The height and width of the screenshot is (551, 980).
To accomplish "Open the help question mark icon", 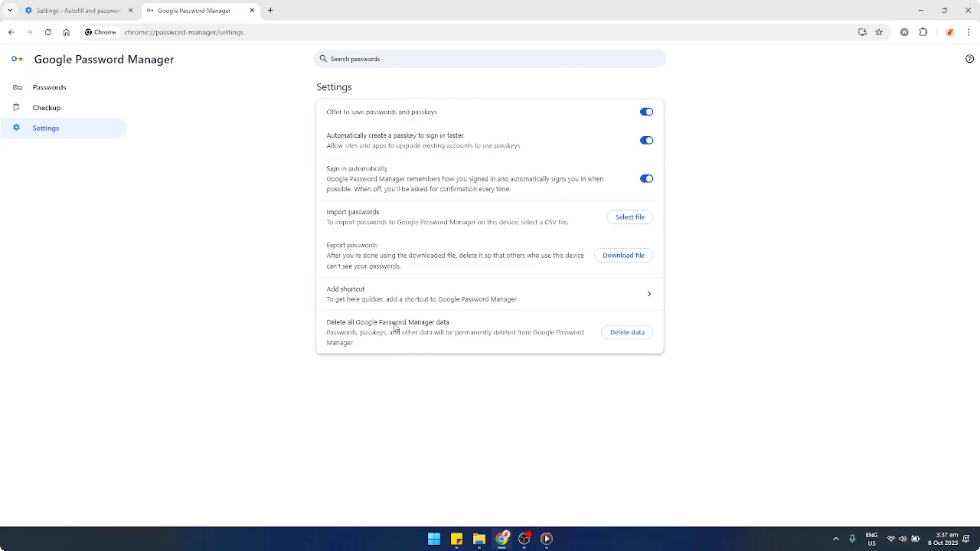I will click(x=969, y=59).
